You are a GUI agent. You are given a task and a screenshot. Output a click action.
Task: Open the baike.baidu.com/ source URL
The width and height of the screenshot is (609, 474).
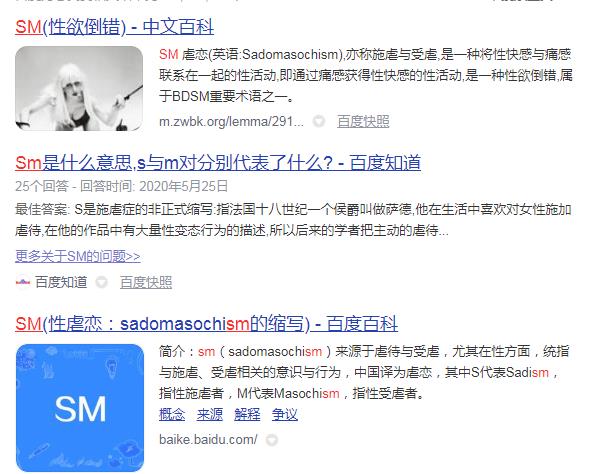click(208, 440)
